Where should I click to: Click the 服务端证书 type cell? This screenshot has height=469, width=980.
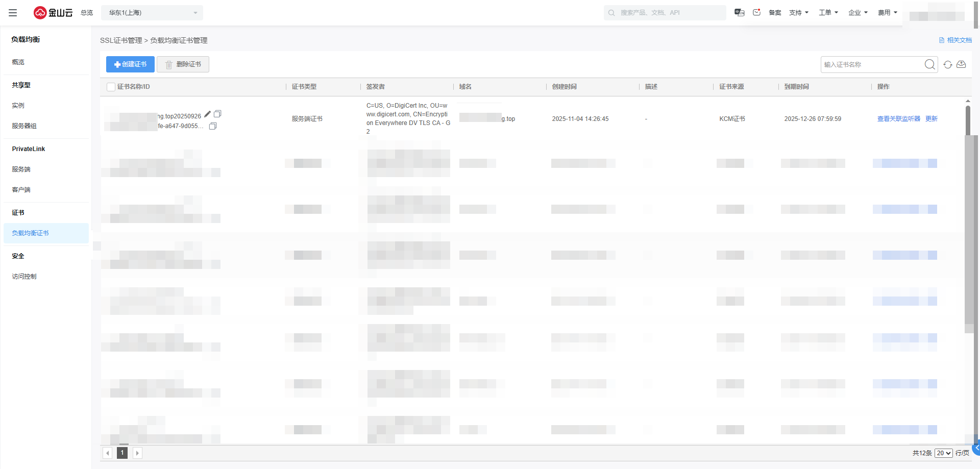pos(307,119)
